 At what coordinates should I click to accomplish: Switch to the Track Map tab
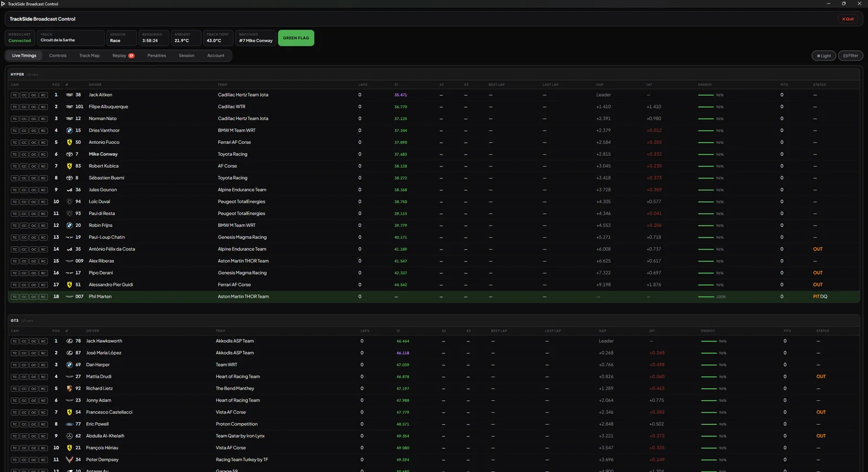90,56
